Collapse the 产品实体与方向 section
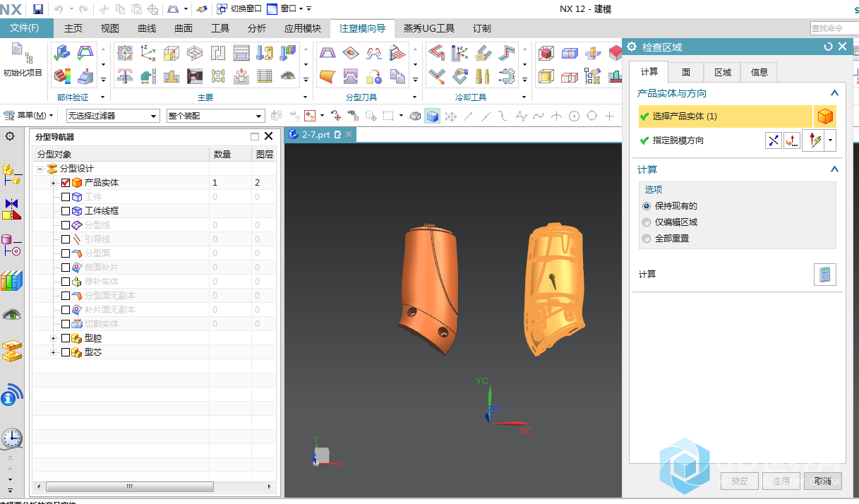 coord(834,93)
